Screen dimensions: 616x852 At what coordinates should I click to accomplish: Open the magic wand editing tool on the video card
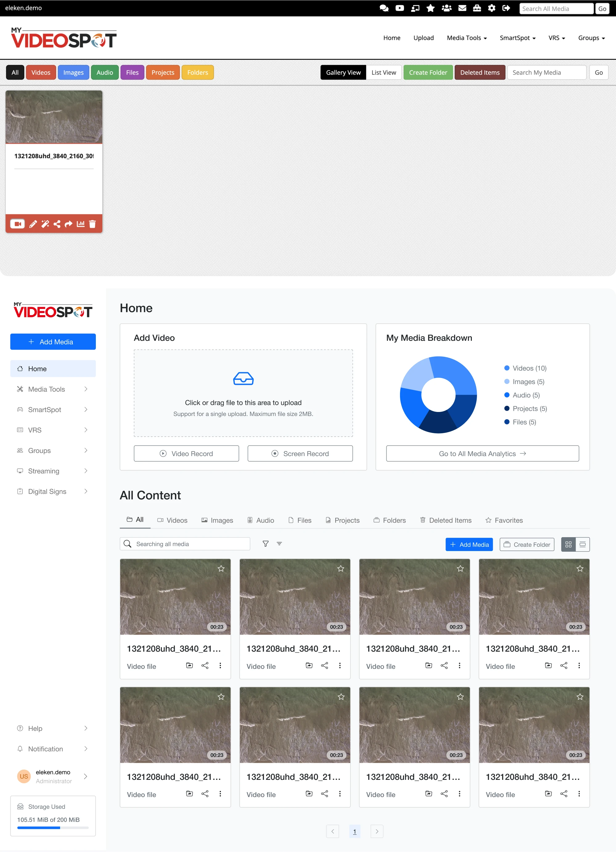click(45, 224)
